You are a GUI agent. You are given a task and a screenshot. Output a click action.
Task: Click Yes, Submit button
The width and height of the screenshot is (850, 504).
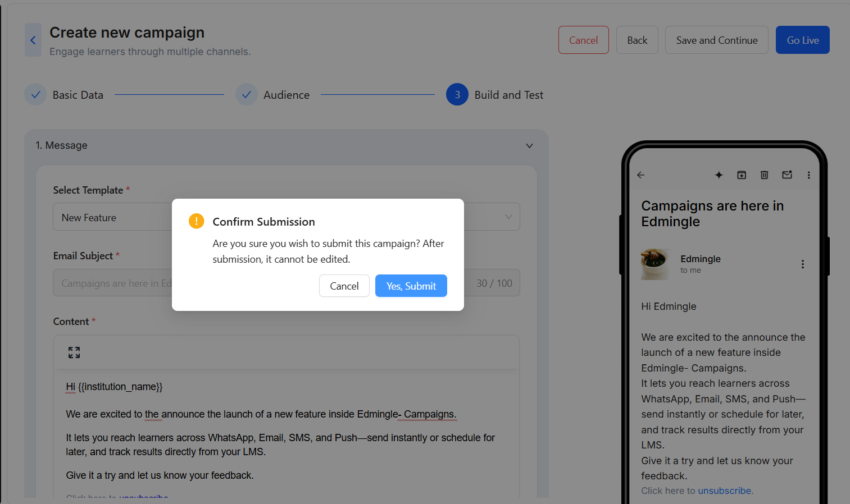[411, 286]
